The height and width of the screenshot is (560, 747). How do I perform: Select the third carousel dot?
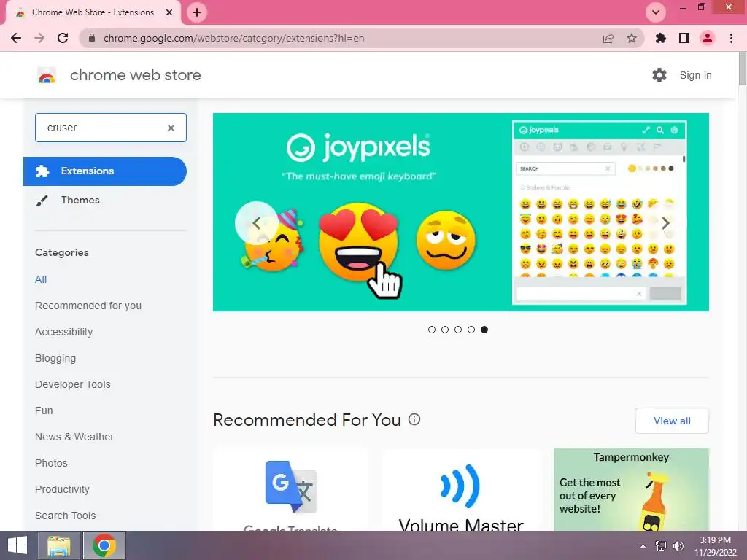click(x=458, y=330)
